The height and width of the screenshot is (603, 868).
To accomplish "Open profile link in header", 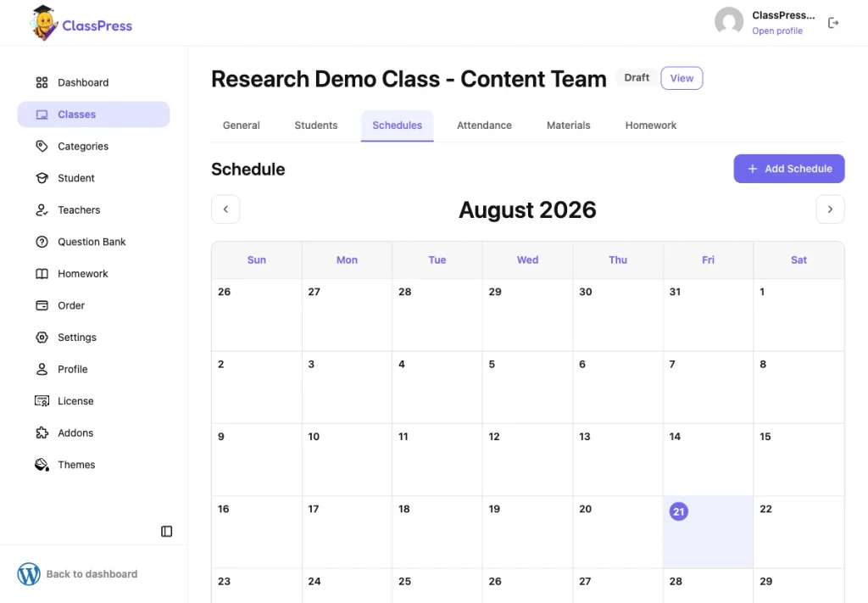I will [x=777, y=31].
